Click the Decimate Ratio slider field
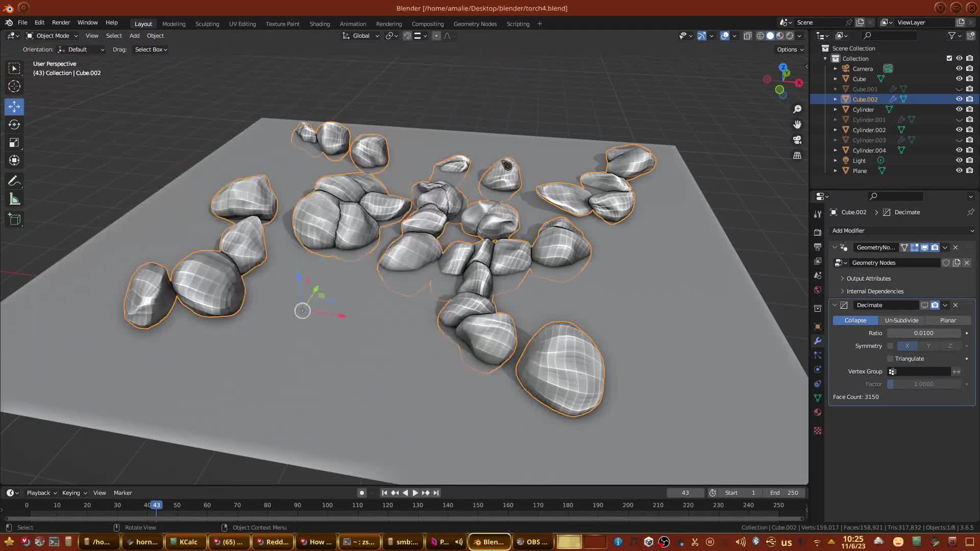Image resolution: width=980 pixels, height=551 pixels. click(923, 333)
